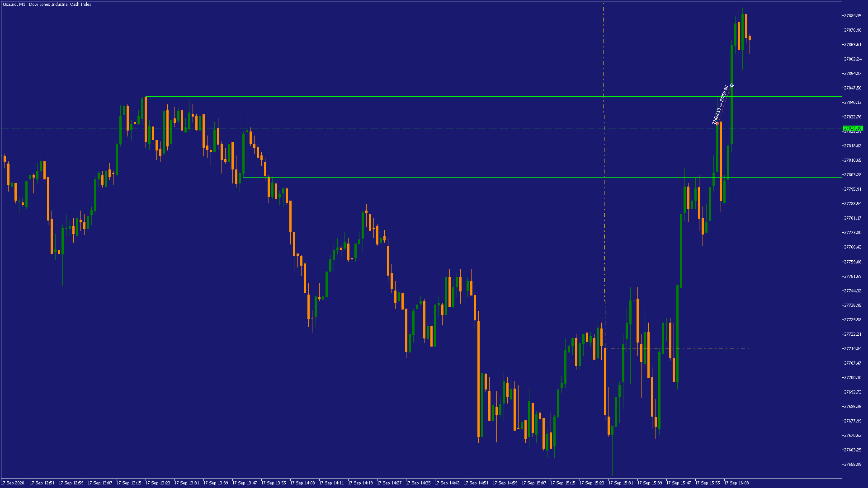The width and height of the screenshot is (868, 488).
Task: Click the 27655.88 price scale label
Action: pyautogui.click(x=852, y=465)
